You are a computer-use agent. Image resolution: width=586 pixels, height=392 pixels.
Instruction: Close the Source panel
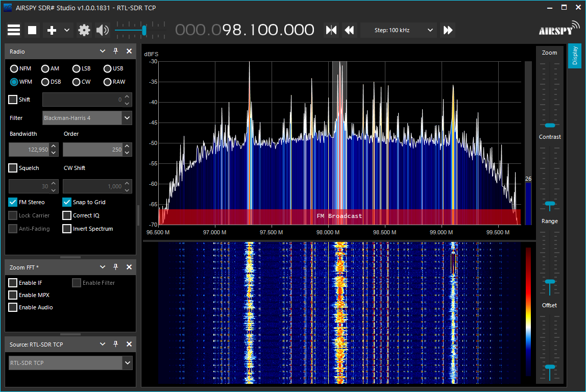(129, 344)
